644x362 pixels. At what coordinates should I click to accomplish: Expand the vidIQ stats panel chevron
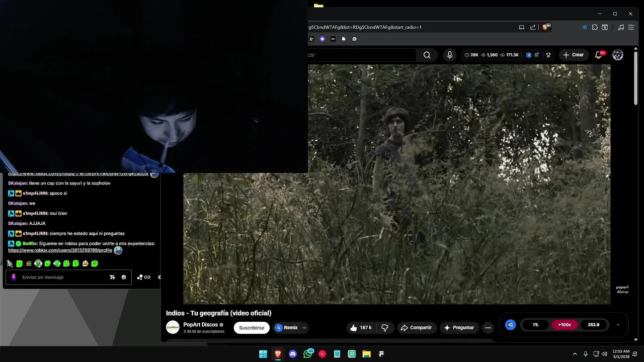[x=618, y=325]
